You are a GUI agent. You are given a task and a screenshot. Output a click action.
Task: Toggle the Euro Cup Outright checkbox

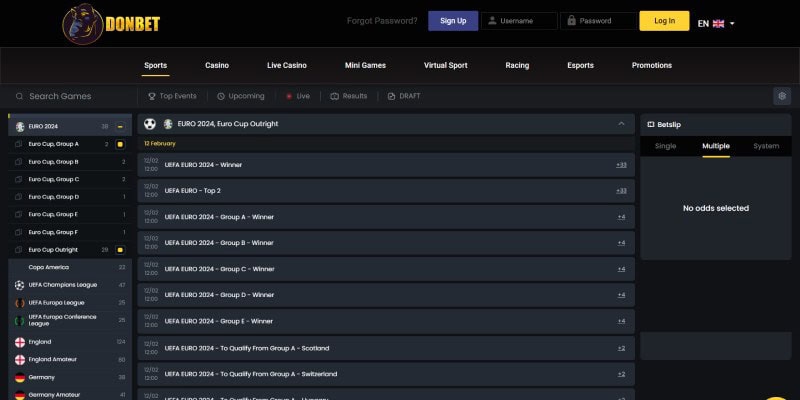[120, 249]
